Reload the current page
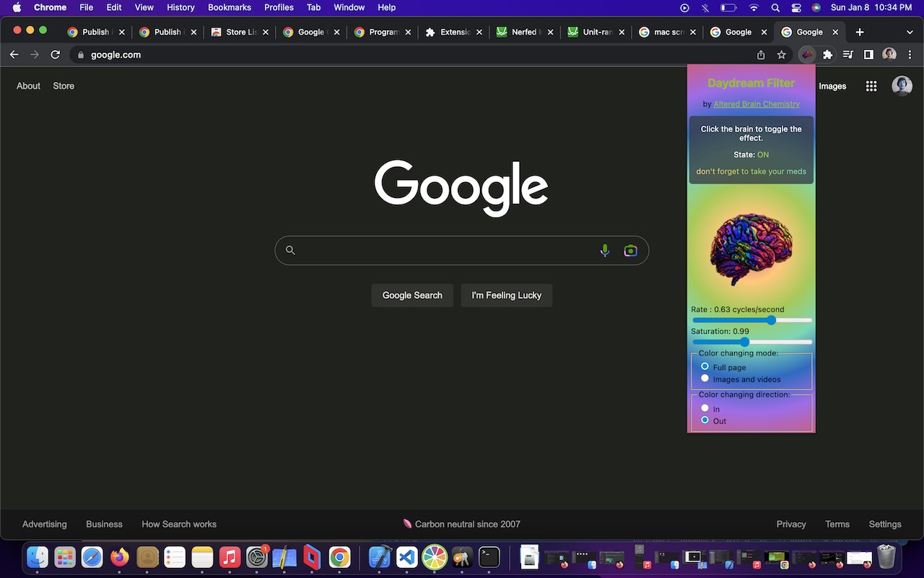The height and width of the screenshot is (578, 924). (x=55, y=55)
